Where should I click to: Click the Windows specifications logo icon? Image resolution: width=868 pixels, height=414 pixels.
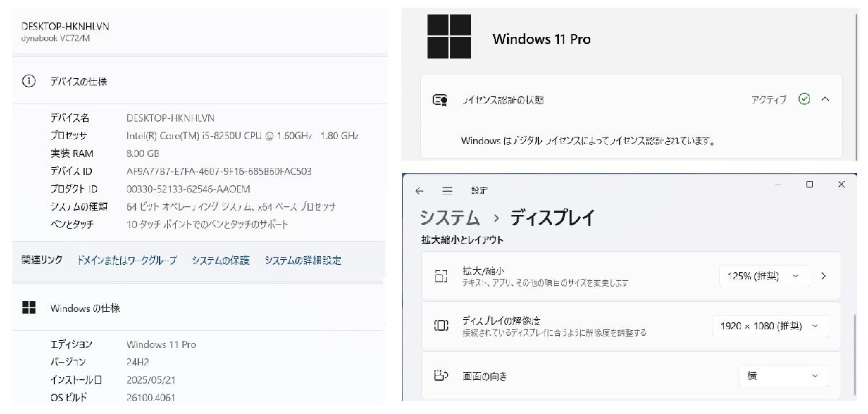tap(29, 308)
